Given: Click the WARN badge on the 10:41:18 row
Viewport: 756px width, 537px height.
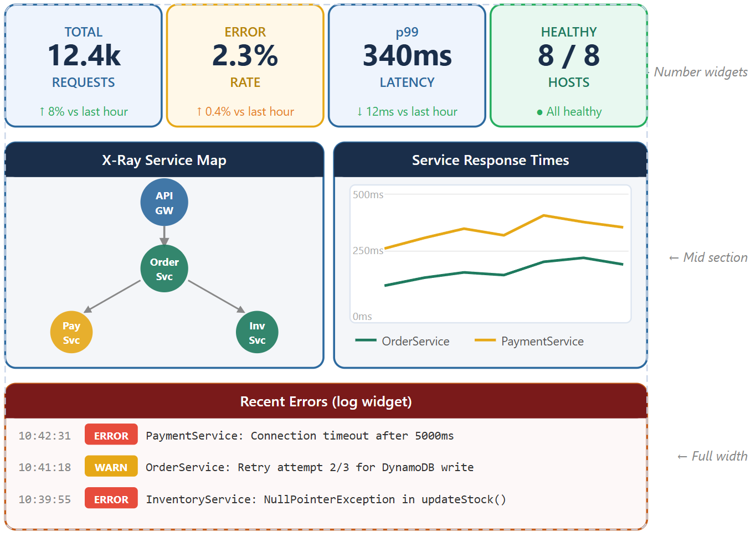Looking at the screenshot, I should coord(111,467).
